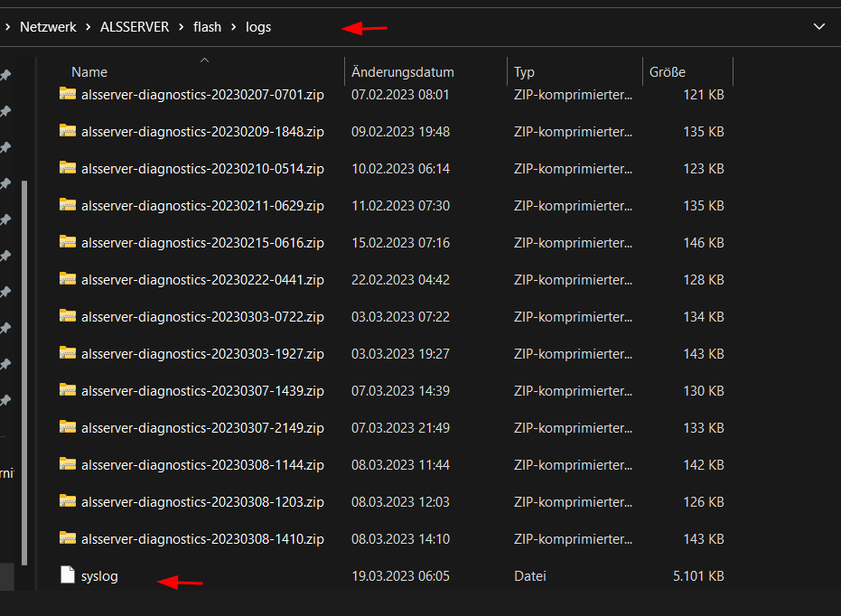
Task: Select file name alsserver-diagnostics-20230215-0616.zip
Action: pos(202,243)
